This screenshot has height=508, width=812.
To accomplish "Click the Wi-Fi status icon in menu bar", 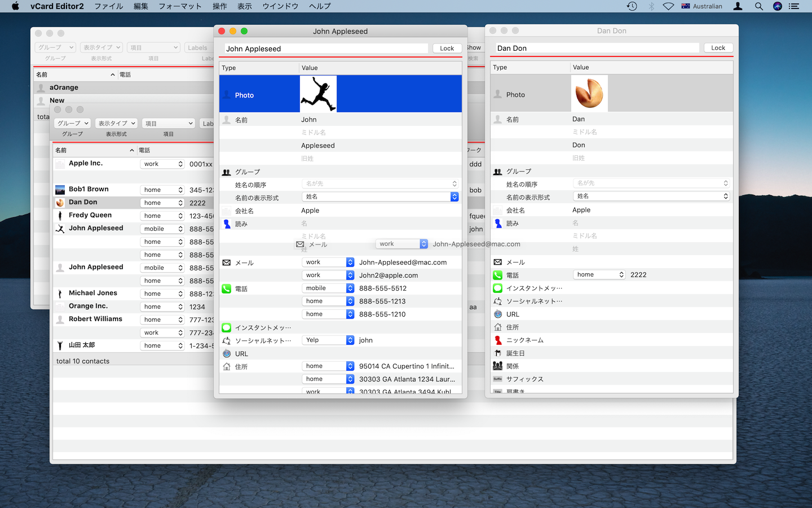I will (x=668, y=6).
